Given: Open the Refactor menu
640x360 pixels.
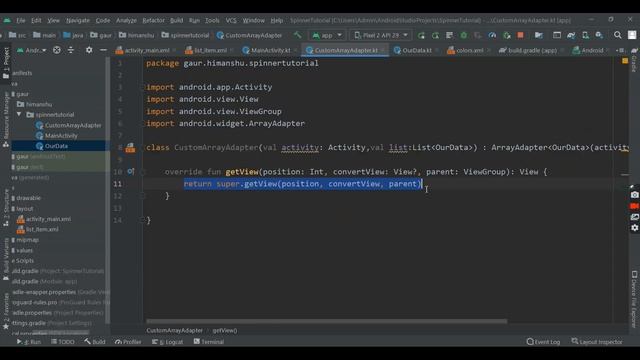Looking at the screenshot, I should pyautogui.click(x=153, y=20).
